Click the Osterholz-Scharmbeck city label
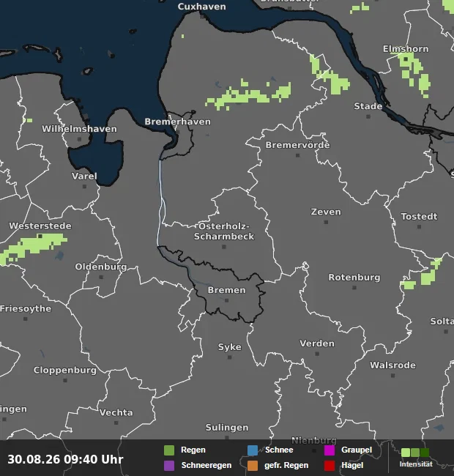This screenshot has width=454, height=476. pyautogui.click(x=224, y=231)
